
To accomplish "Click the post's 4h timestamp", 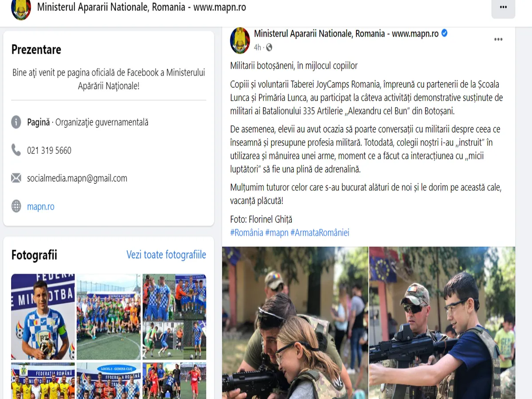I will click(x=258, y=47).
